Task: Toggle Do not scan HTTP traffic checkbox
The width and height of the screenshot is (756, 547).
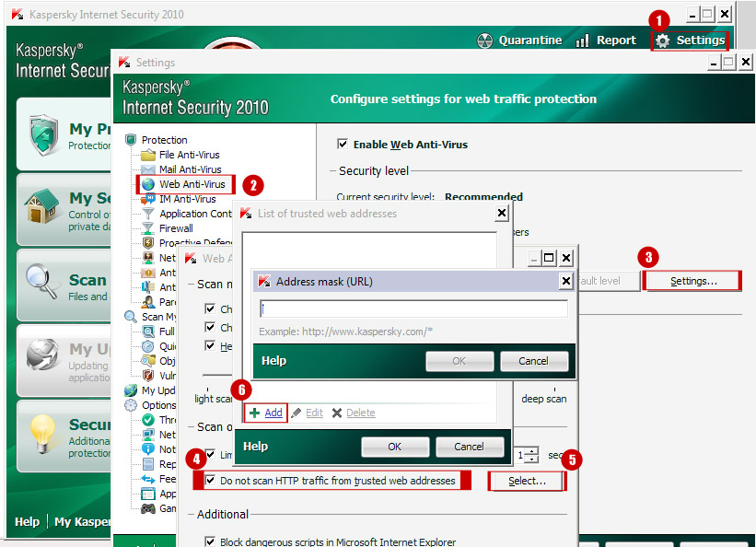Action: click(210, 481)
